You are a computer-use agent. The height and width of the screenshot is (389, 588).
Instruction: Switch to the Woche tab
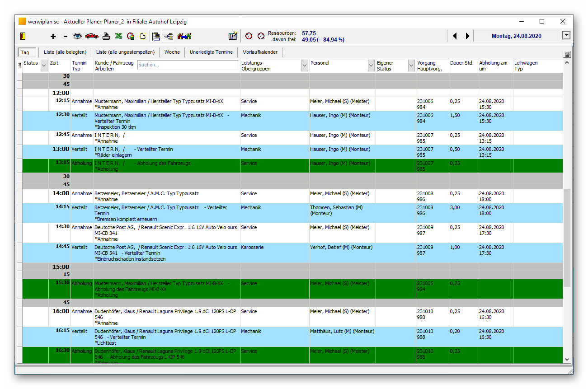coord(172,52)
